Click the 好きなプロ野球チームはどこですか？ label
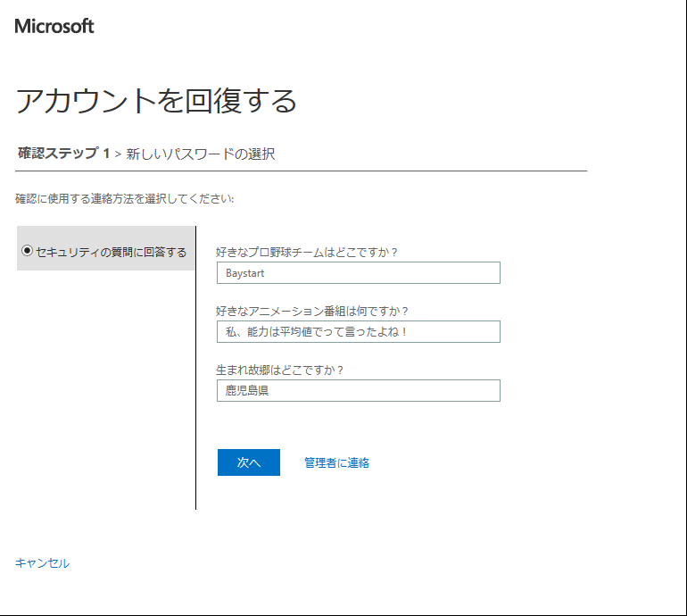Viewport: 687px width, 616px height. pyautogui.click(x=307, y=252)
